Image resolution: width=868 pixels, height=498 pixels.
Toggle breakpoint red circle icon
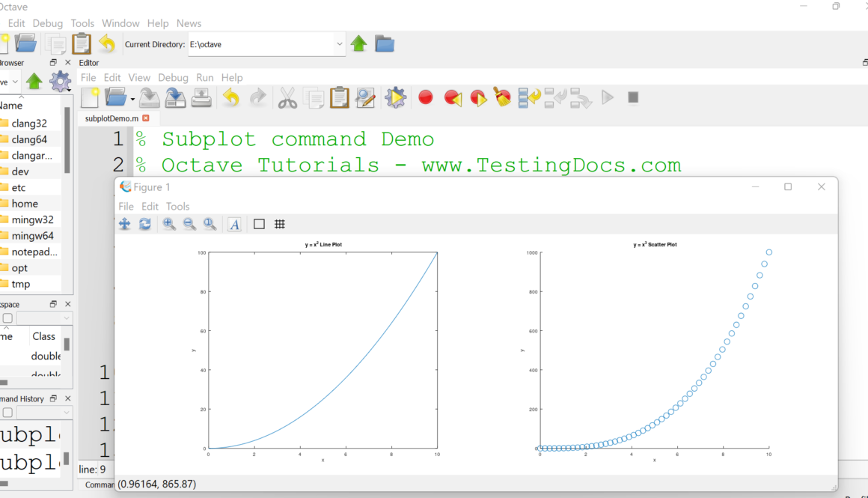point(425,97)
